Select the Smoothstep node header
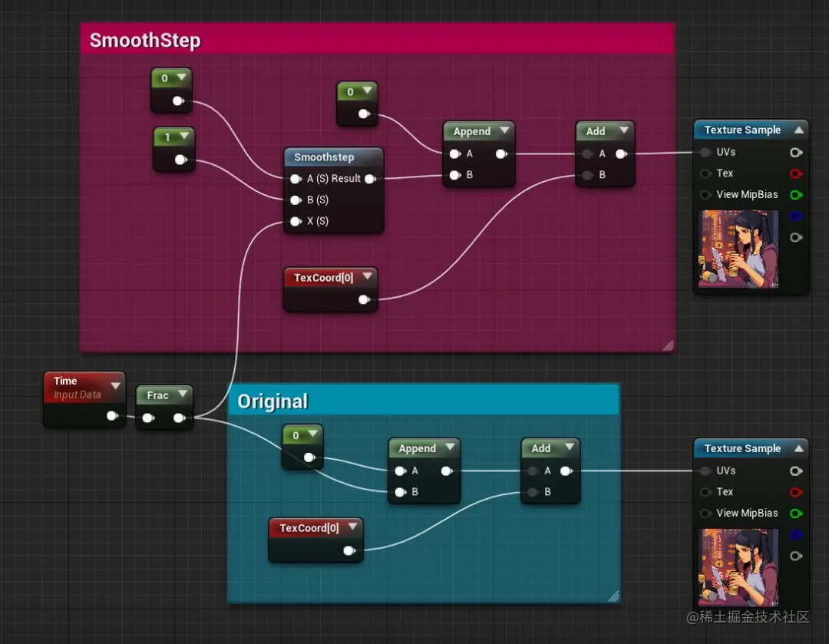 pos(333,157)
